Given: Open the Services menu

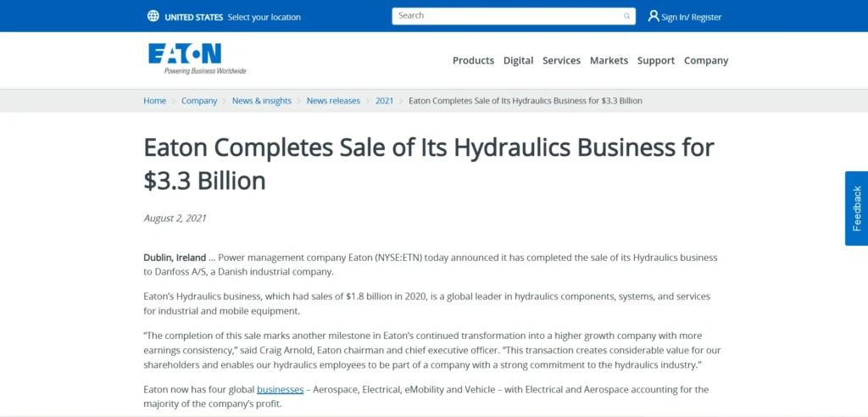Looking at the screenshot, I should pos(561,60).
